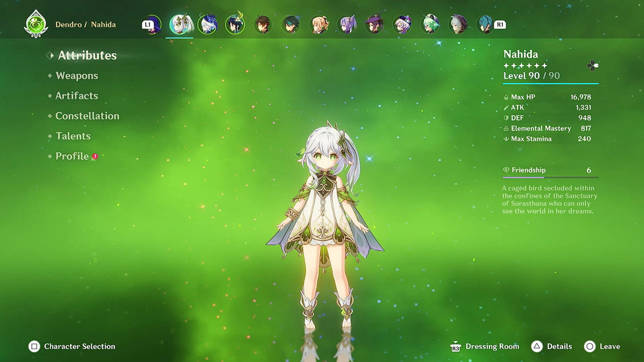This screenshot has height=362, width=644.
Task: Click the DEF value '948'
Action: [585, 118]
